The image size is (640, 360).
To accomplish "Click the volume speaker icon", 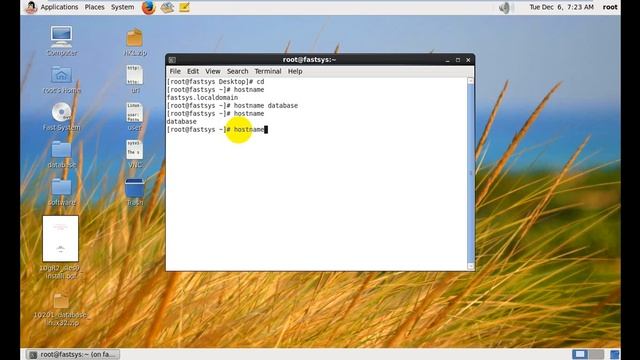I will click(504, 7).
